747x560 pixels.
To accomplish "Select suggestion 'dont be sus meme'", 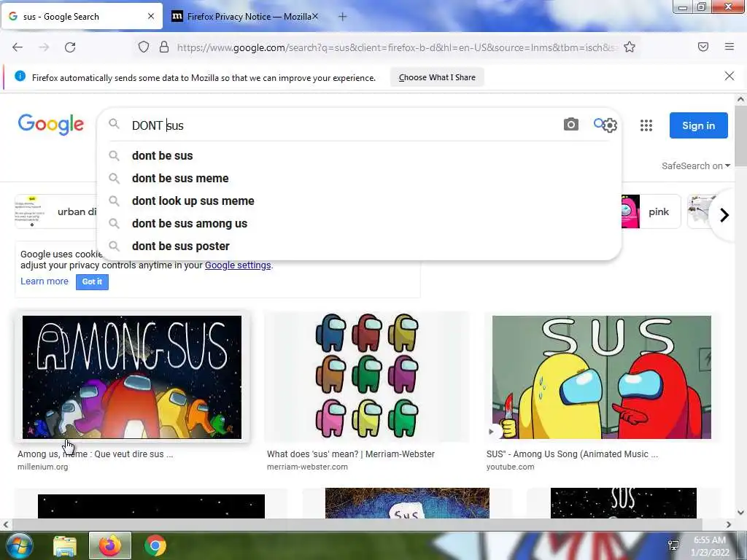I will pos(359,178).
